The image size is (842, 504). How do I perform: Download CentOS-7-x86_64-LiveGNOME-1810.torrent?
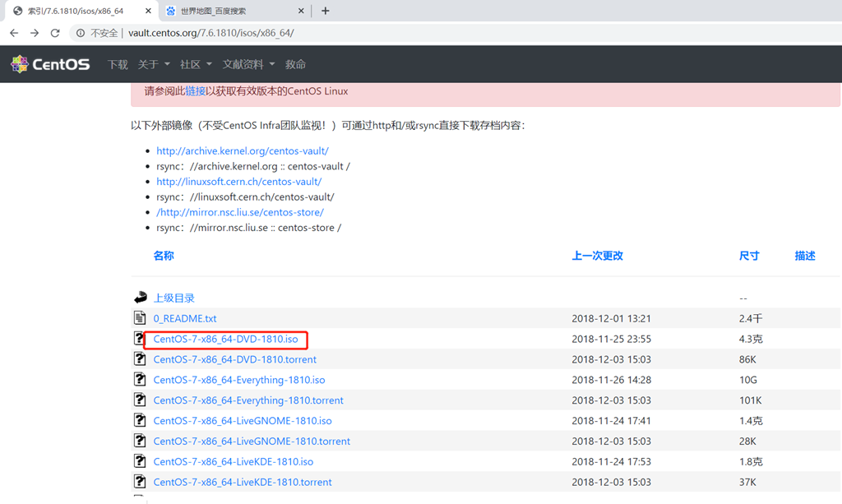click(x=252, y=442)
